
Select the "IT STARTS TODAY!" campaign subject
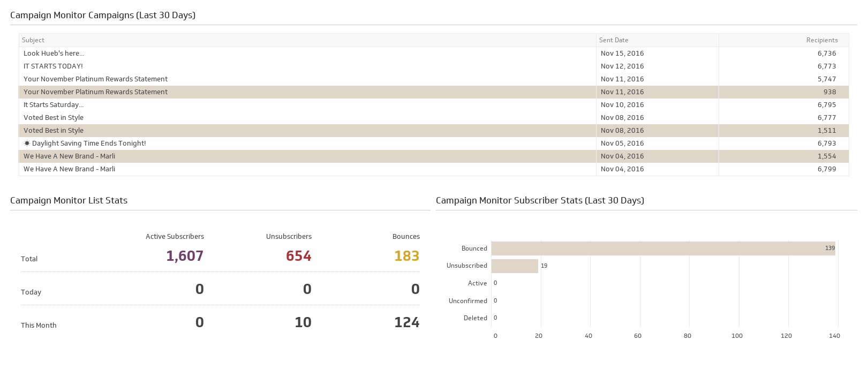coord(53,66)
